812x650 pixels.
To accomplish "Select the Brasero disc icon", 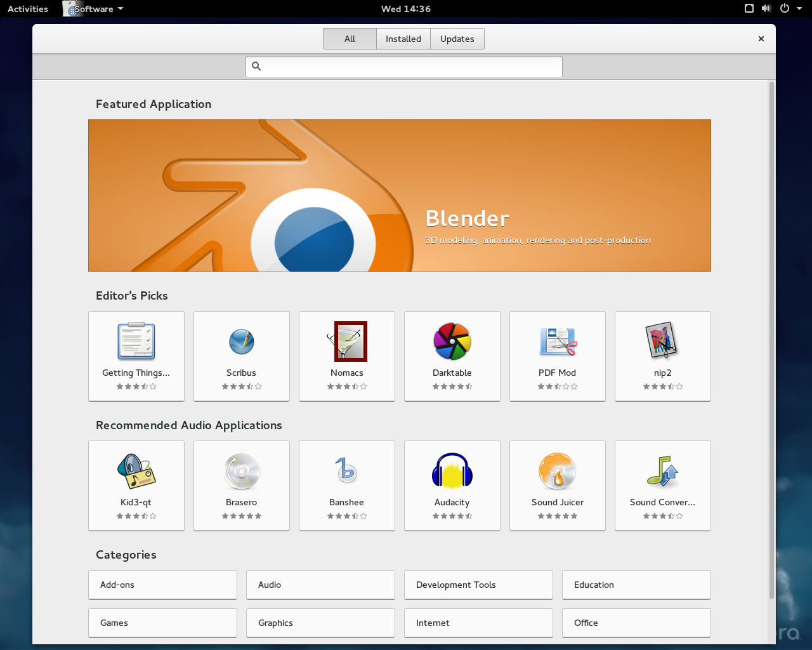I will (x=242, y=471).
